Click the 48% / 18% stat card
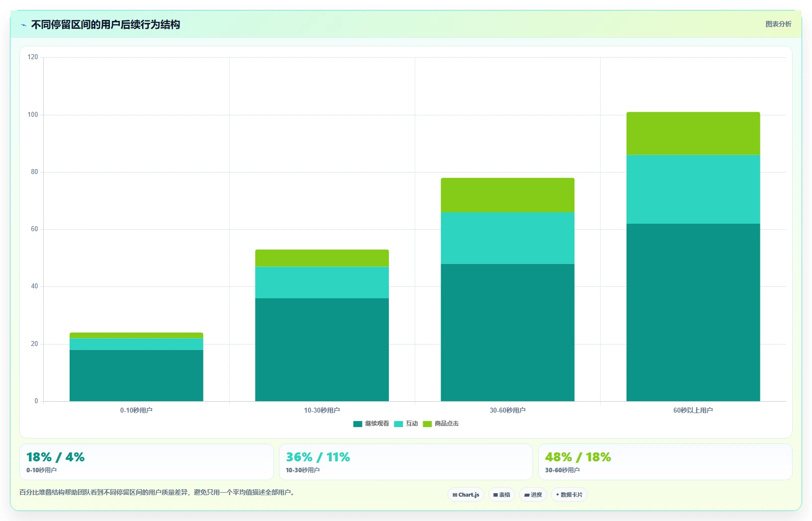 (665, 462)
